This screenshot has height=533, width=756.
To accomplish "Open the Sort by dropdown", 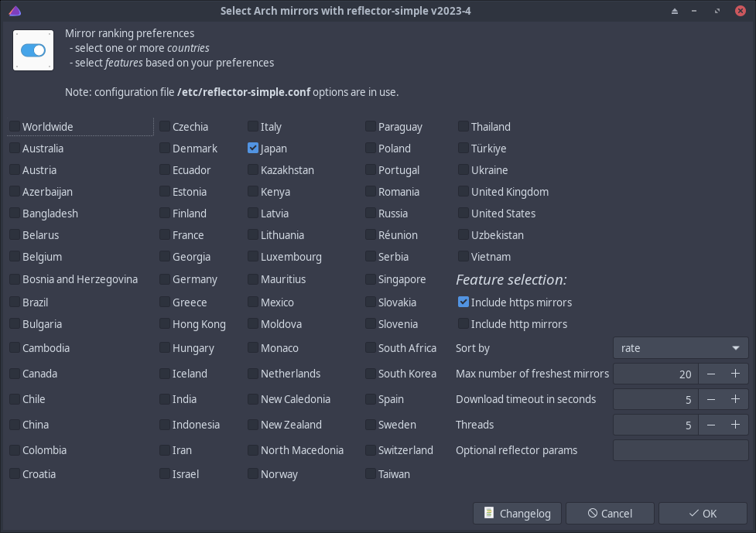I will (680, 348).
